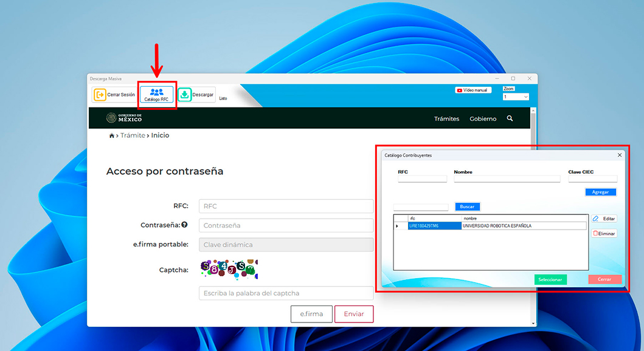Click the Descargar download icon
Screen dimensions: 644x351
coord(184,95)
